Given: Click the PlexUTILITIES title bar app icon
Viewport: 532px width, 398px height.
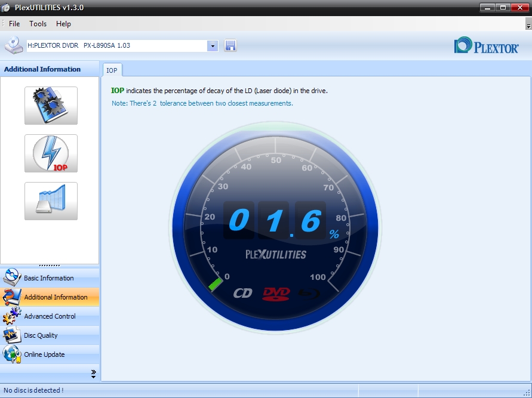Looking at the screenshot, I should point(5,7).
